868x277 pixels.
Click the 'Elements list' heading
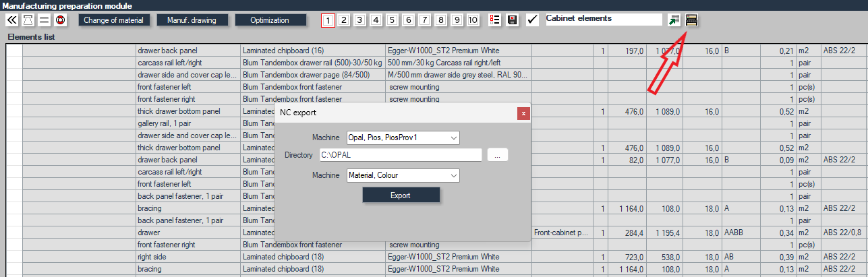[x=30, y=37]
